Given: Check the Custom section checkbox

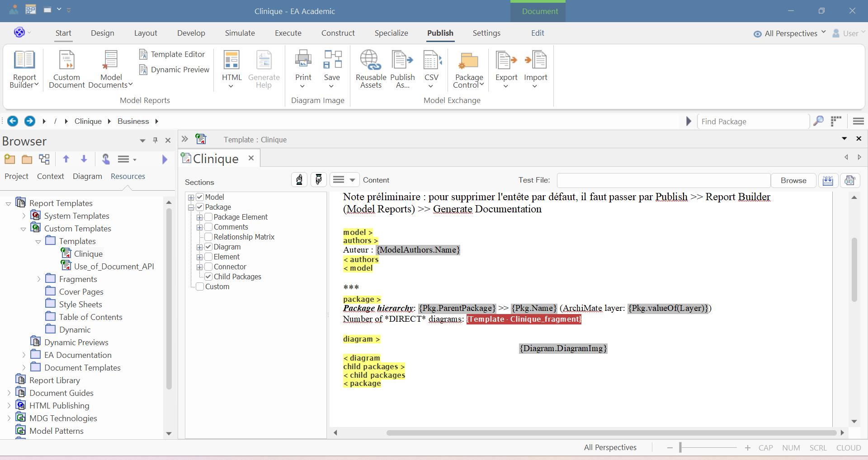Looking at the screenshot, I should (x=200, y=286).
